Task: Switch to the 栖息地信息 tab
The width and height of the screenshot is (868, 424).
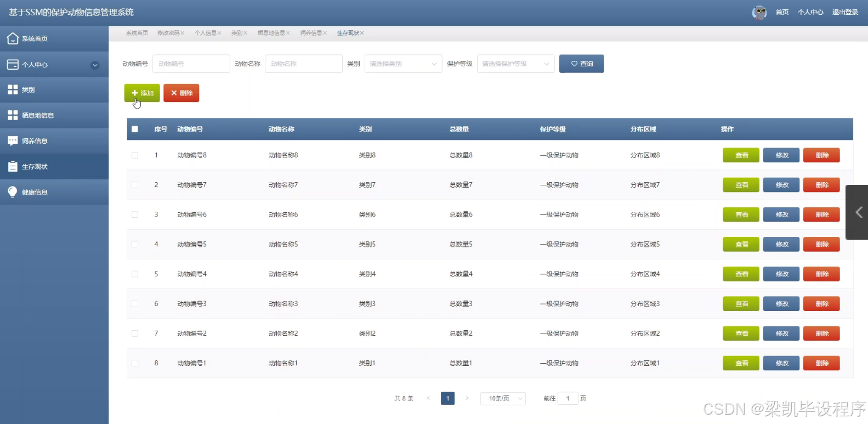Action: (271, 33)
